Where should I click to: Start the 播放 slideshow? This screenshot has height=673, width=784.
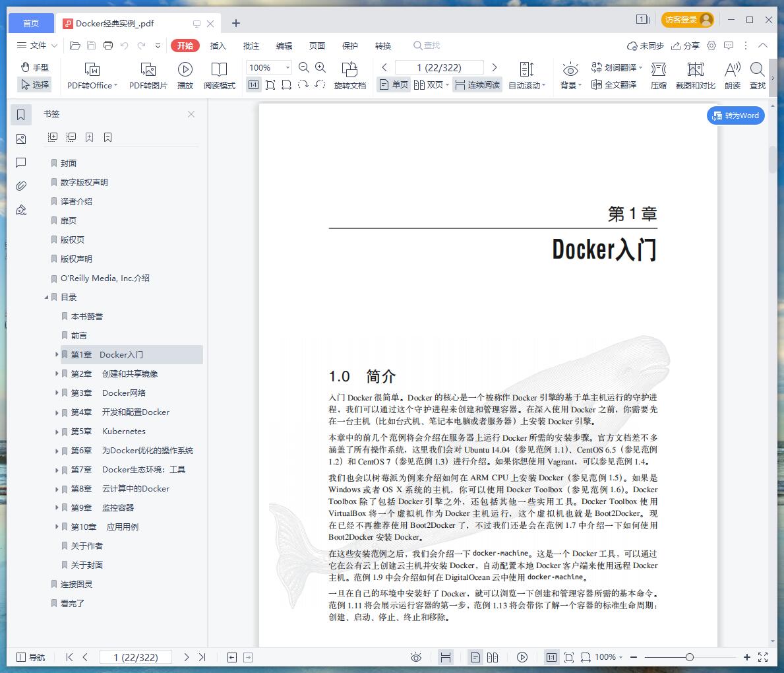point(185,76)
